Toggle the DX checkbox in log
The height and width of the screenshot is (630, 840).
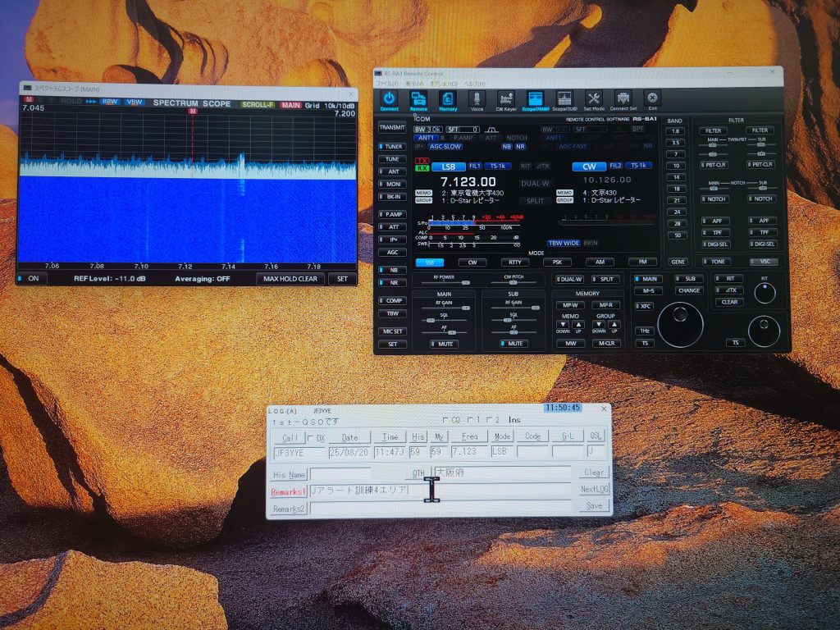[x=311, y=438]
